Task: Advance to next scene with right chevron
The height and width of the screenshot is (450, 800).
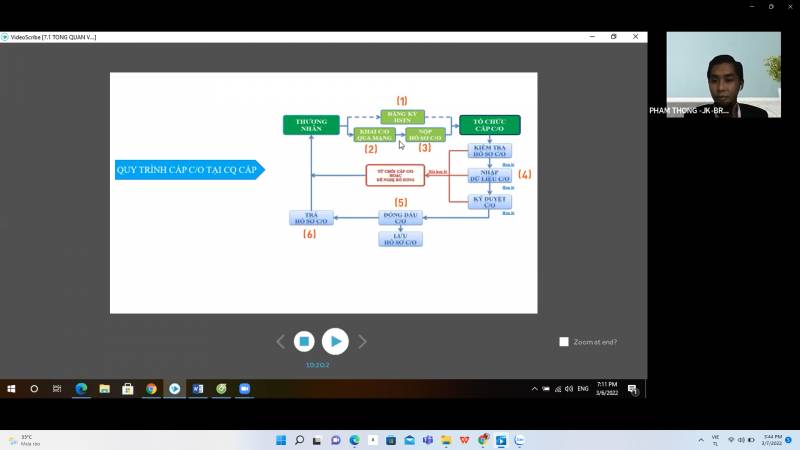Action: pyautogui.click(x=362, y=342)
